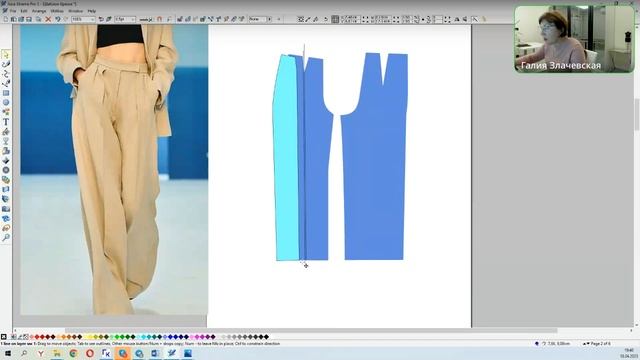Select the Zoom magnifier tool

(x=6, y=238)
